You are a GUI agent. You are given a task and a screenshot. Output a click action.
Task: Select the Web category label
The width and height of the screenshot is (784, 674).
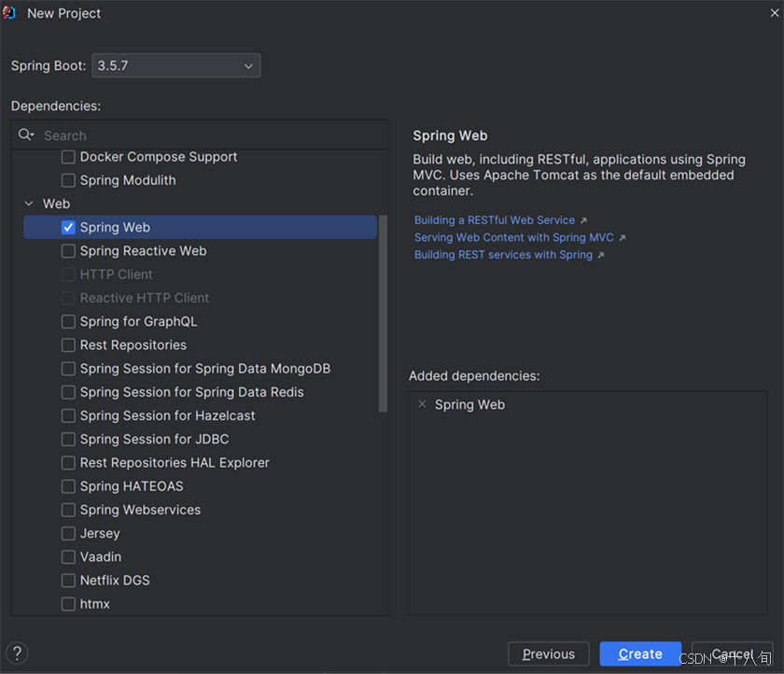click(57, 204)
